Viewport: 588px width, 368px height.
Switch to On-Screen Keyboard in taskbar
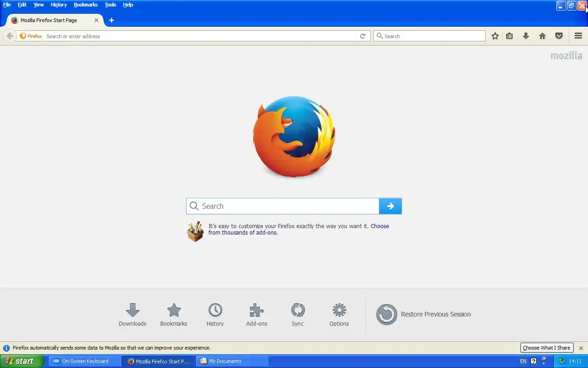coord(85,361)
